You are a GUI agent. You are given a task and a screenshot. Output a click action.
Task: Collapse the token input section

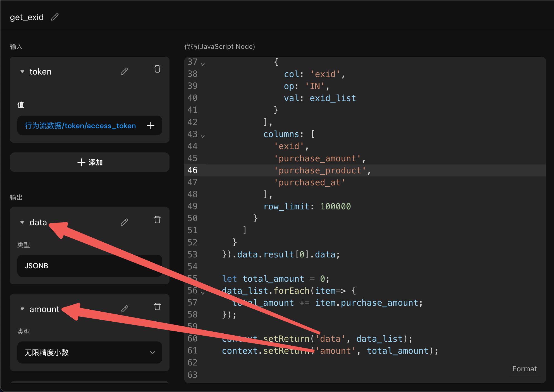coord(22,72)
